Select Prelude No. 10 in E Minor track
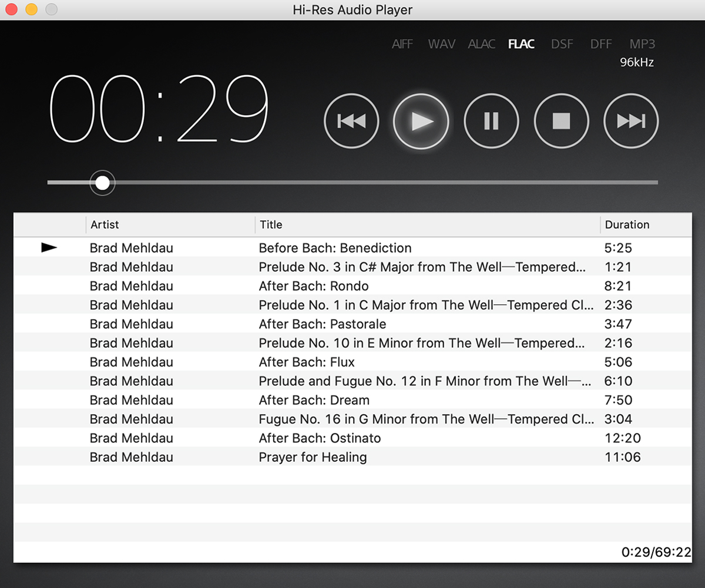This screenshot has width=705, height=588. tap(352, 343)
